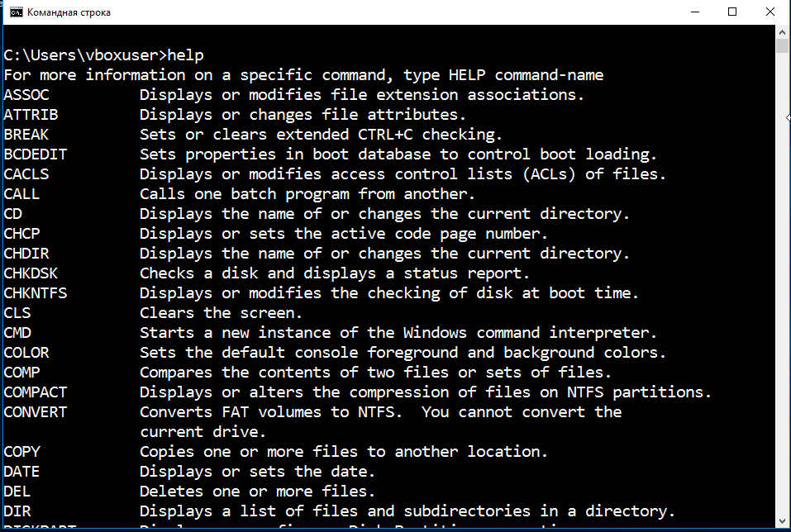The width and height of the screenshot is (791, 532).
Task: Click the 'HELP command-name' hint text
Action: point(527,75)
